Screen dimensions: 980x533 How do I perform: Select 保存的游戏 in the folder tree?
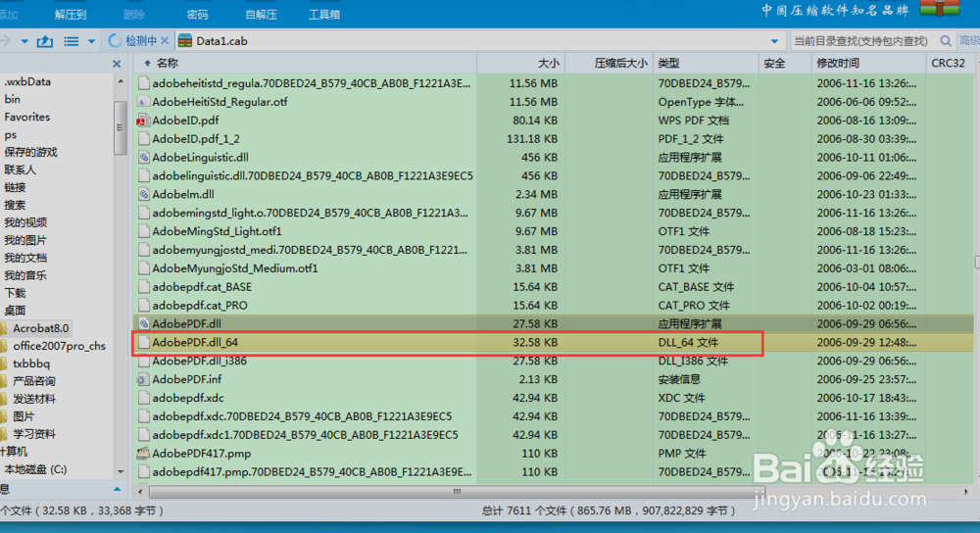[30, 153]
